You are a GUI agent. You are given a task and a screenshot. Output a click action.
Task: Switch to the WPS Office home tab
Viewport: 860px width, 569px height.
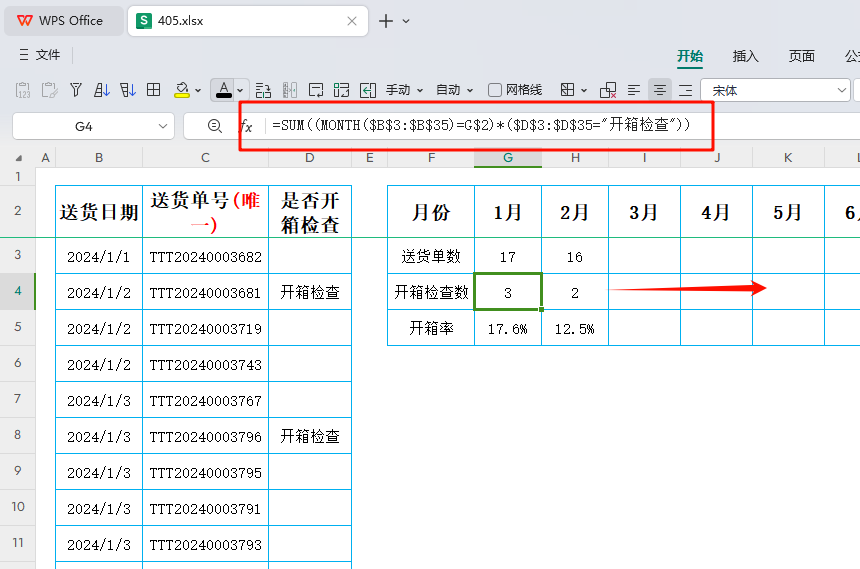(63, 21)
